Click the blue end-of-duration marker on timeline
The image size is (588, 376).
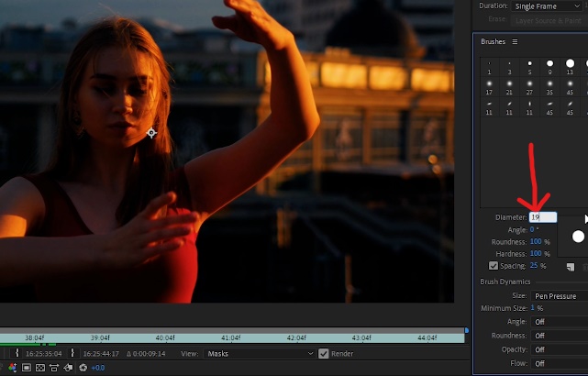point(467,330)
